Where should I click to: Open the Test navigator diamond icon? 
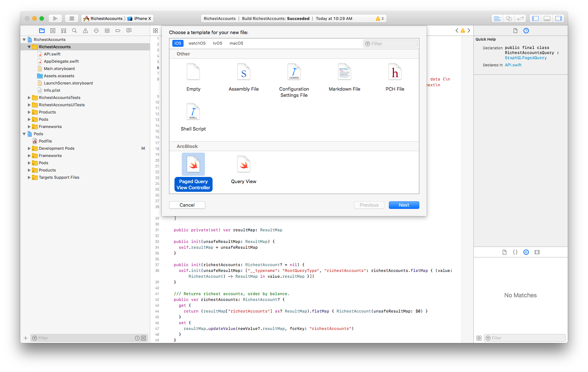coord(96,31)
